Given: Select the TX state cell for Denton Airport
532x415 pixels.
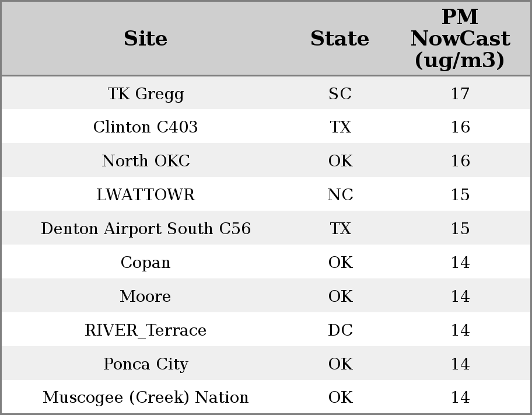Looking at the screenshot, I should click(x=340, y=229).
